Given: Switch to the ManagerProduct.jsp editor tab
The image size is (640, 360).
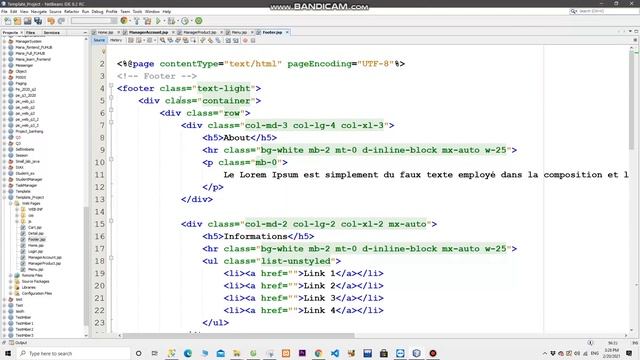Looking at the screenshot, I should click(x=199, y=32).
